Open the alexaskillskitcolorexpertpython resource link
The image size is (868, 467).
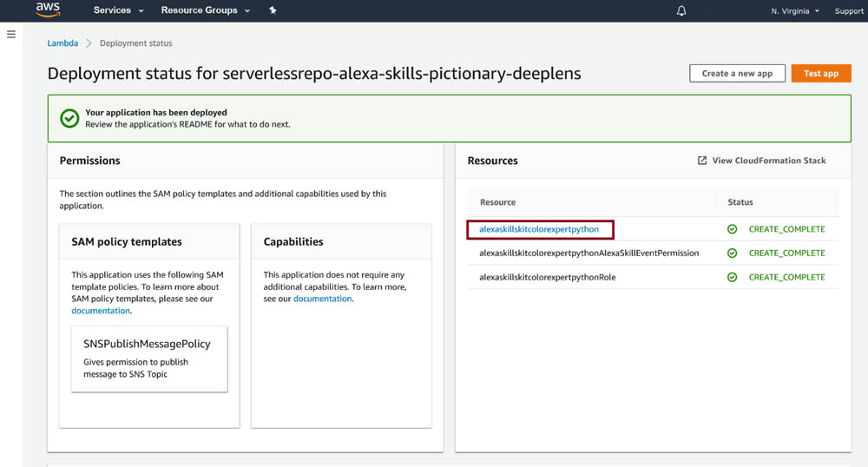(539, 229)
